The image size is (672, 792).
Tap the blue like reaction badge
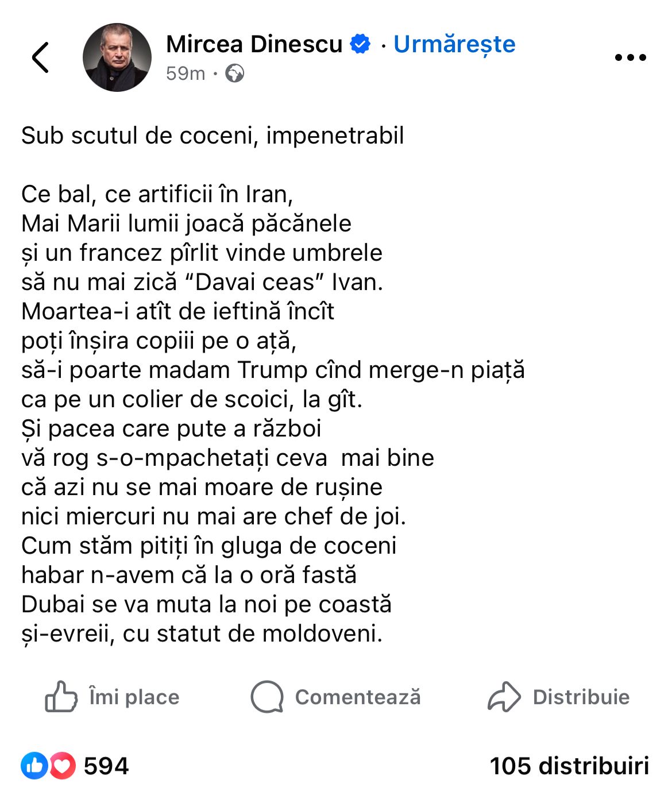coord(34,766)
